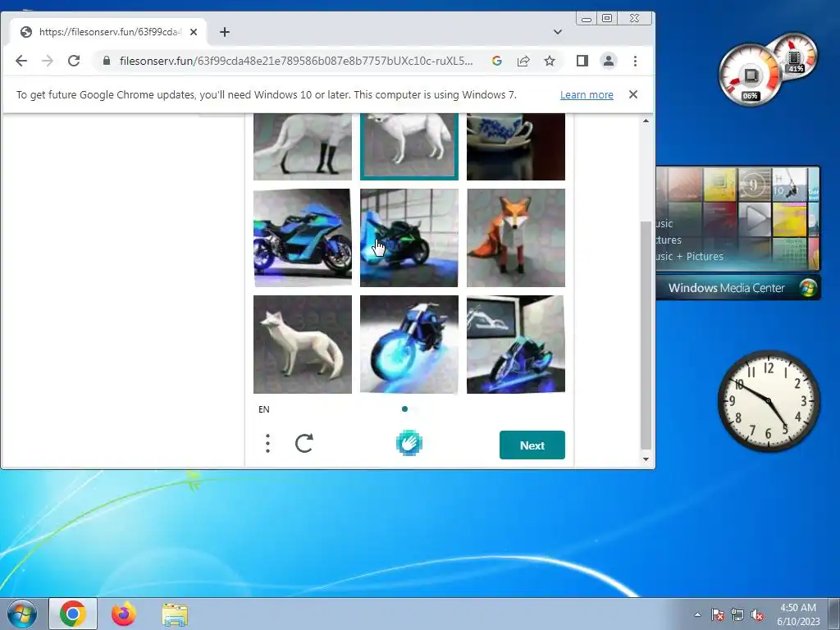
Task: Click the analog clock desktop gadget
Action: [769, 401]
